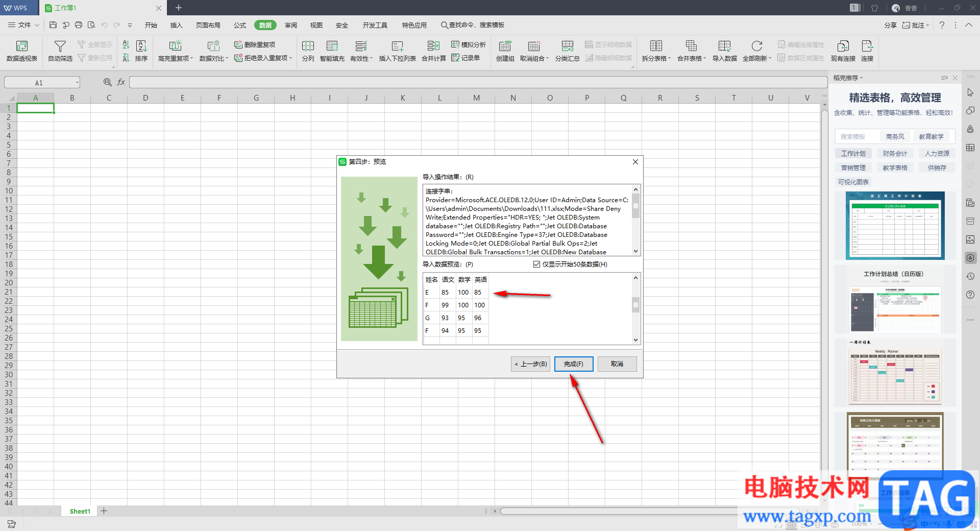Click the Sort (排序) icon
Screen dimensions: 980x531
point(141,46)
